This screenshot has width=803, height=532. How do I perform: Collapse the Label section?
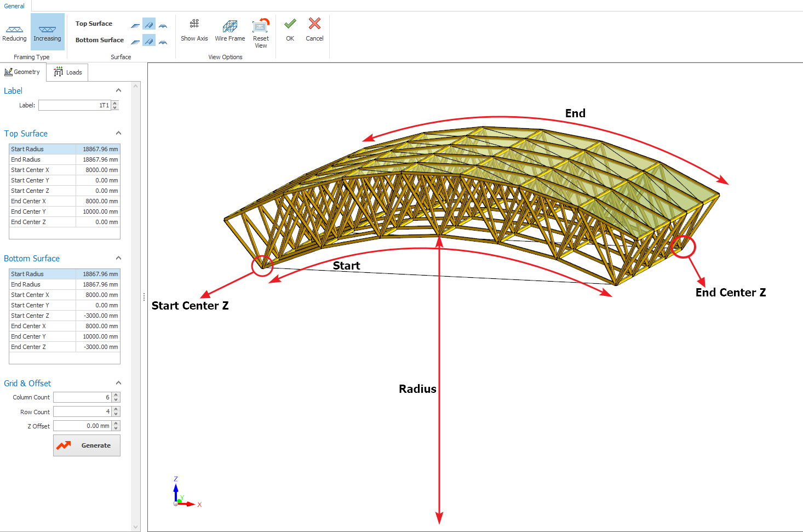coord(118,90)
